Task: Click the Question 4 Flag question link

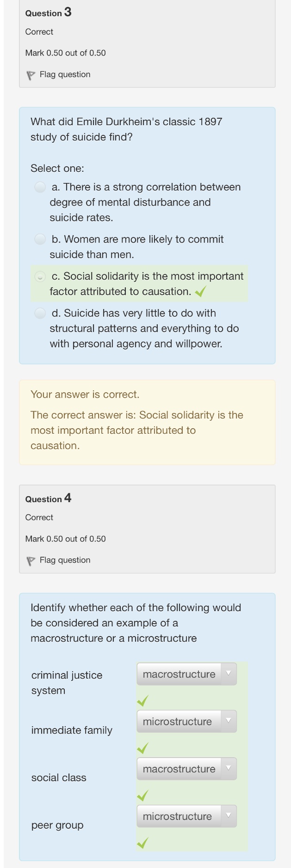Action: 65,560
